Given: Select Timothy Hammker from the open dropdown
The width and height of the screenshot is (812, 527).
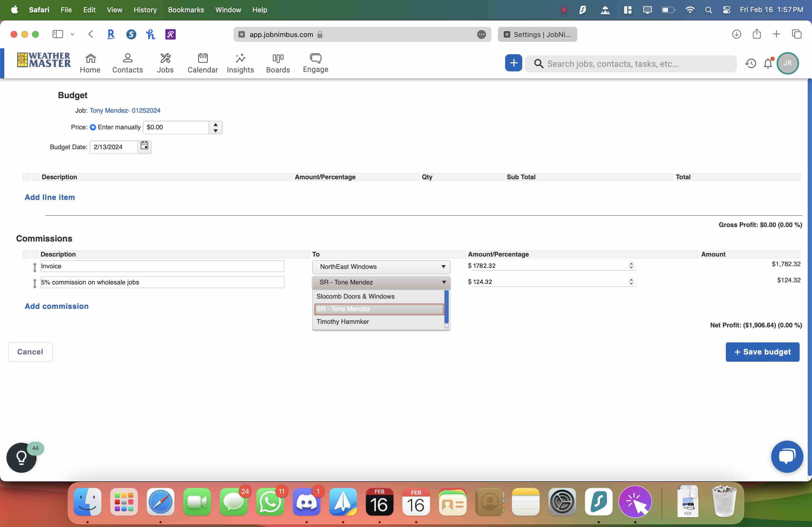Looking at the screenshot, I should (x=343, y=321).
